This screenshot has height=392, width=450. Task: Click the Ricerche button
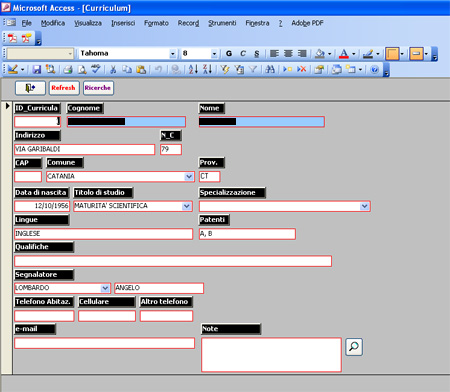[x=98, y=88]
